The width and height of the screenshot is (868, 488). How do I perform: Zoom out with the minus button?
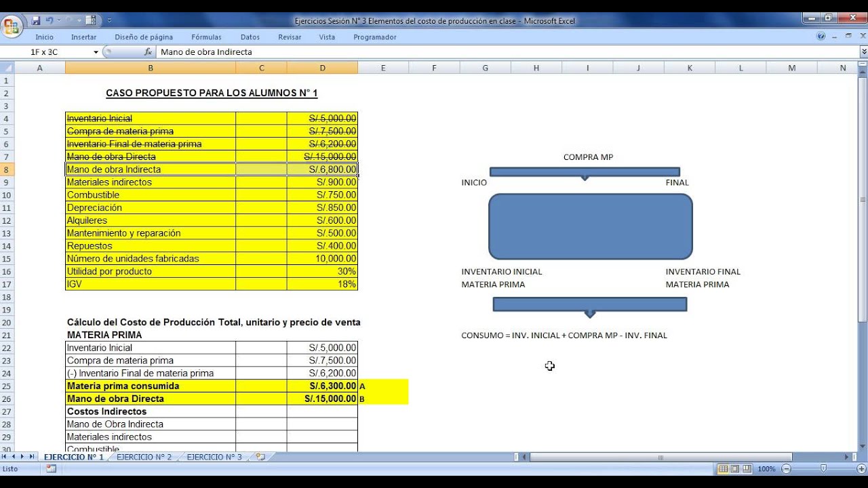[x=786, y=468]
